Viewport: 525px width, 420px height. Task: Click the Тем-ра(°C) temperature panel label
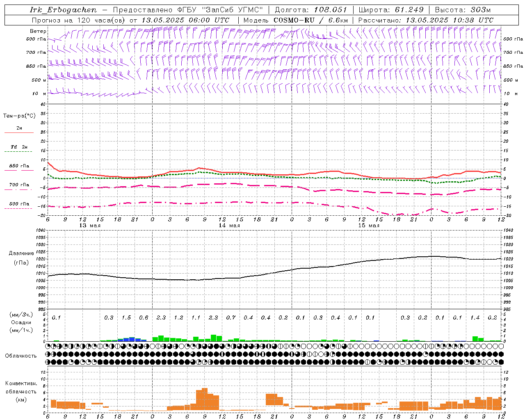pyautogui.click(x=19, y=116)
